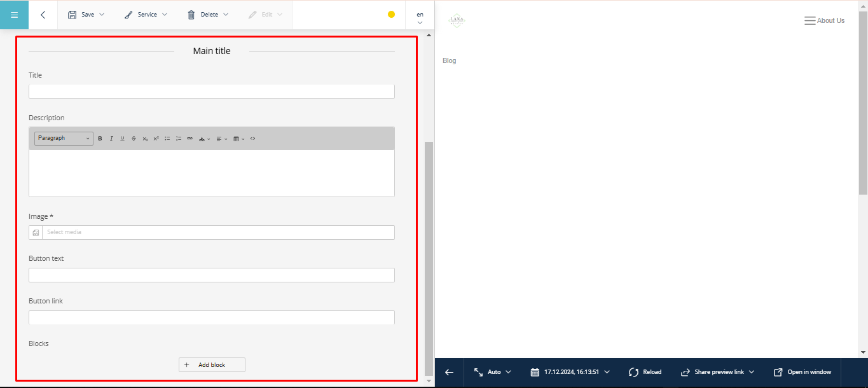Expand the en language selector
868x388 pixels.
[x=420, y=18]
